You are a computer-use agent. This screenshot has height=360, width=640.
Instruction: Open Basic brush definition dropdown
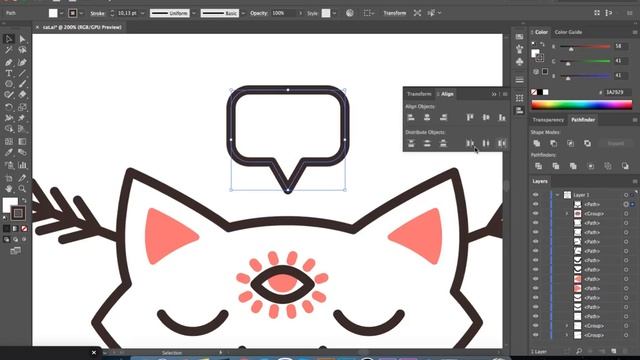click(243, 13)
